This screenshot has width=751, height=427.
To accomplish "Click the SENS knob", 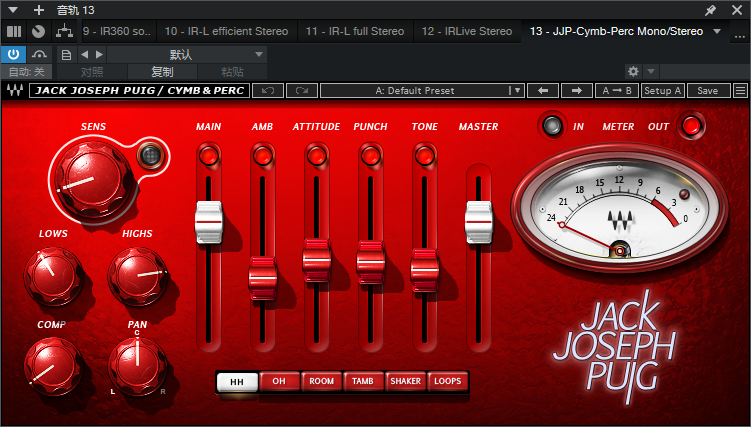I will point(93,180).
